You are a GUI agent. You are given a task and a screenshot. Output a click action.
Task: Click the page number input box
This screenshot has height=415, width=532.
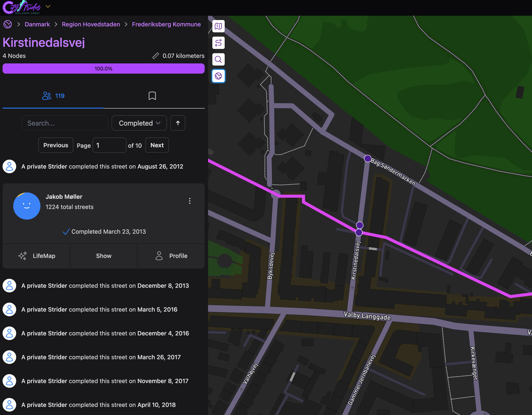tap(109, 145)
